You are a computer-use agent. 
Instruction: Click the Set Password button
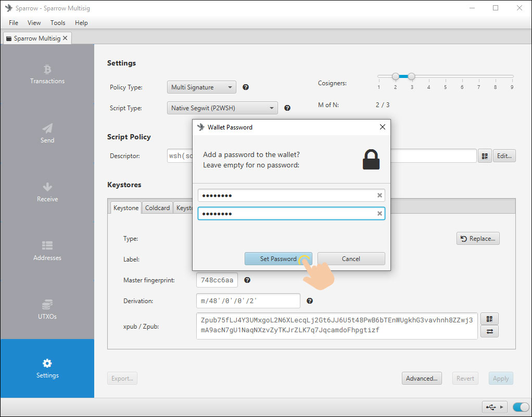tap(278, 258)
